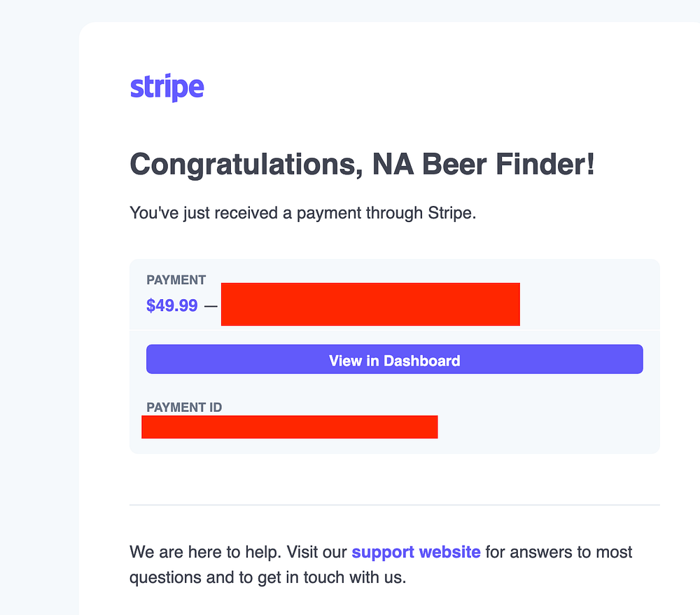This screenshot has width=700, height=615.
Task: Click the word Stripe ending the payment sentence
Action: click(x=451, y=213)
